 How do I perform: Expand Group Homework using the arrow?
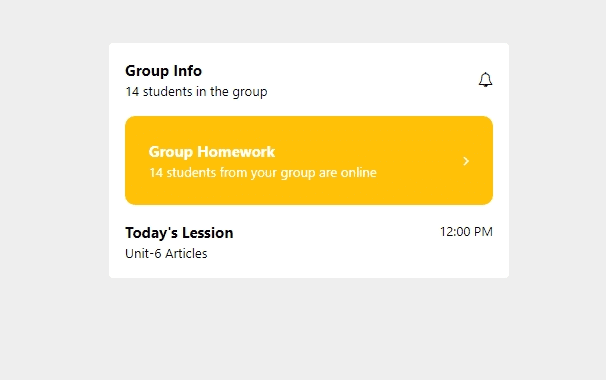(466, 161)
